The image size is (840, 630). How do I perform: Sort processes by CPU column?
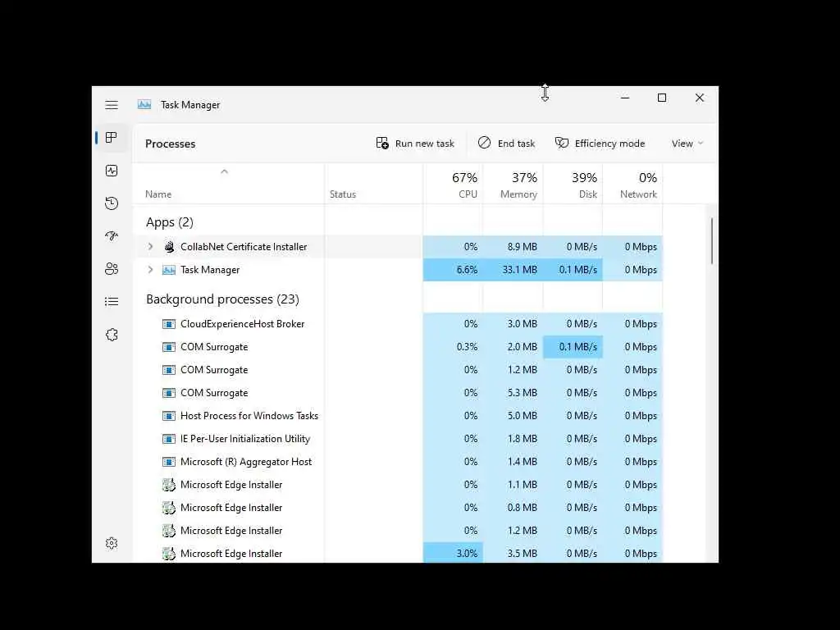click(453, 185)
